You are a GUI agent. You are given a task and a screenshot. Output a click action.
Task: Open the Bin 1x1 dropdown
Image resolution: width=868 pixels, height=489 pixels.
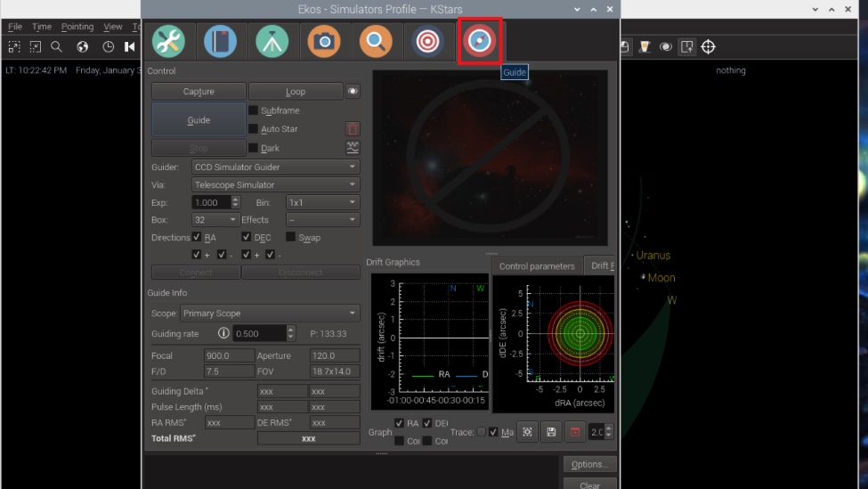pos(321,203)
